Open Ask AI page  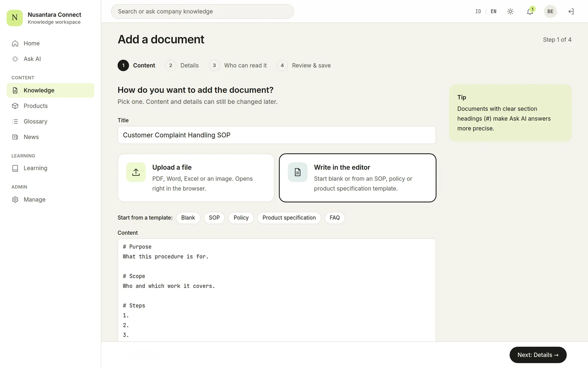pyautogui.click(x=50, y=59)
